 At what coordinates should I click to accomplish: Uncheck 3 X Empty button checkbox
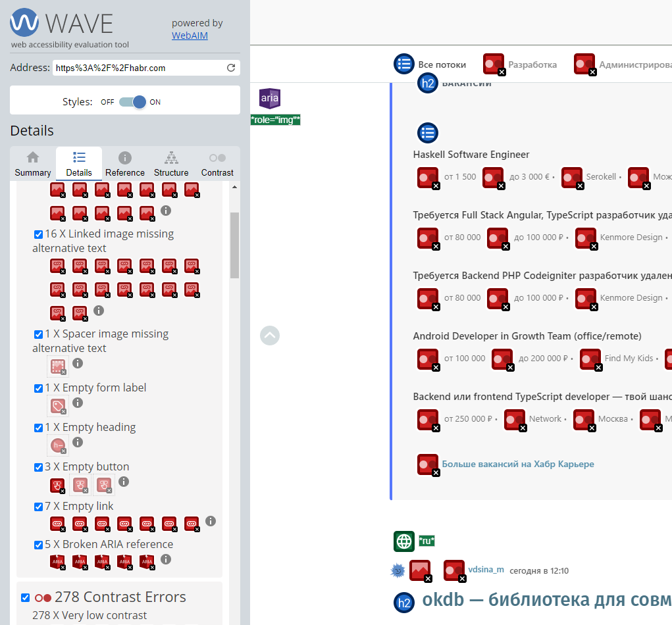[x=38, y=467]
